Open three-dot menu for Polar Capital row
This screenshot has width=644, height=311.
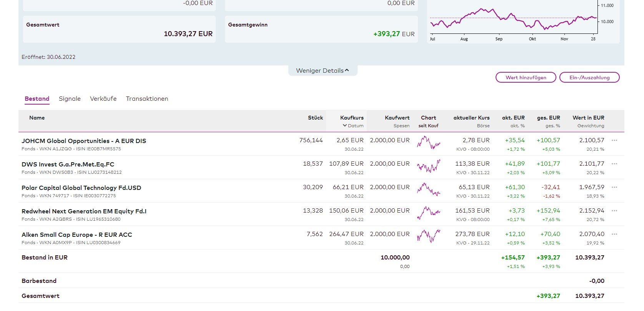(x=614, y=187)
